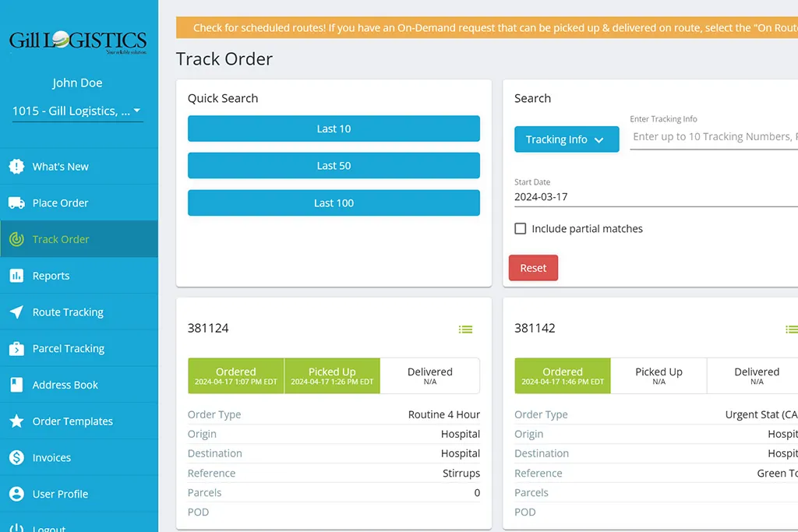The width and height of the screenshot is (798, 532).
Task: Click the Invoices dollar icon
Action: 16,458
